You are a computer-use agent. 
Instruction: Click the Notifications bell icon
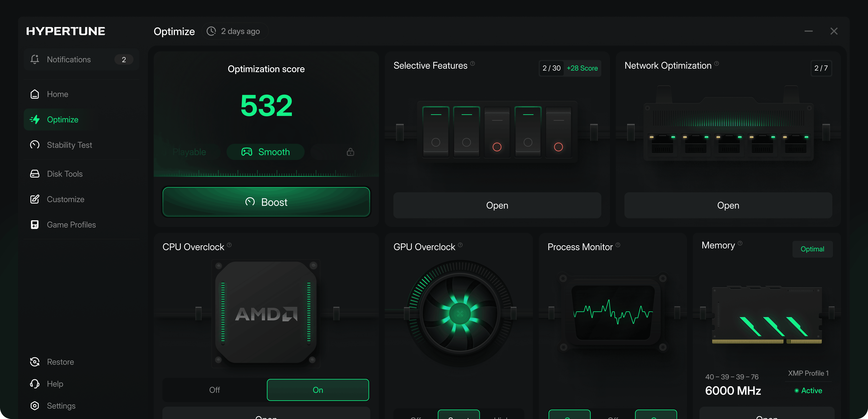click(35, 59)
